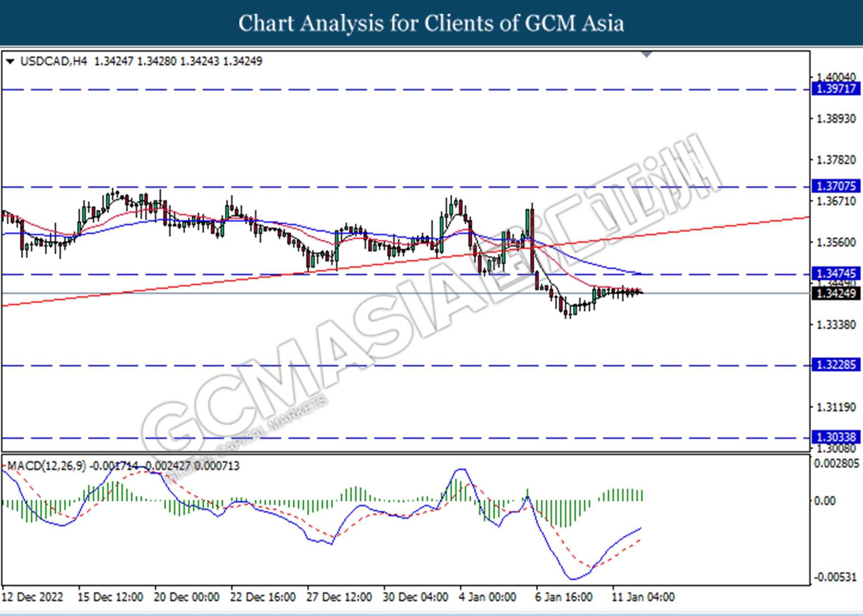
Task: Click the MACD zero level 0.00 label
Action: (825, 501)
